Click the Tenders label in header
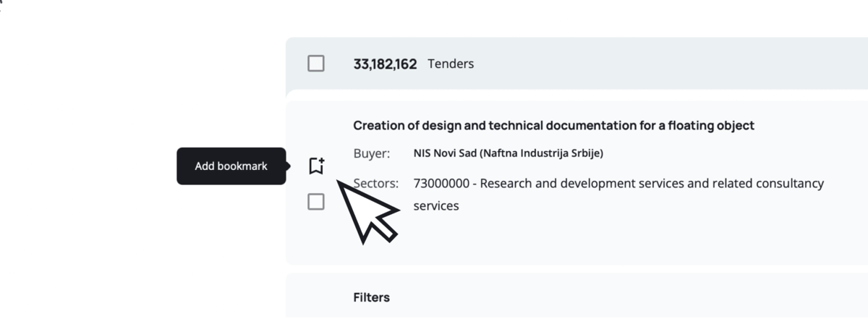868x319 pixels. pyautogui.click(x=451, y=64)
